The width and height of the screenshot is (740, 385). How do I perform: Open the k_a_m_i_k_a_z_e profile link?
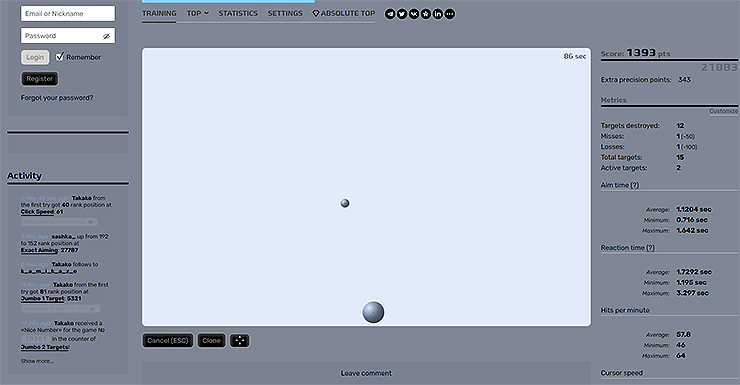[49, 271]
